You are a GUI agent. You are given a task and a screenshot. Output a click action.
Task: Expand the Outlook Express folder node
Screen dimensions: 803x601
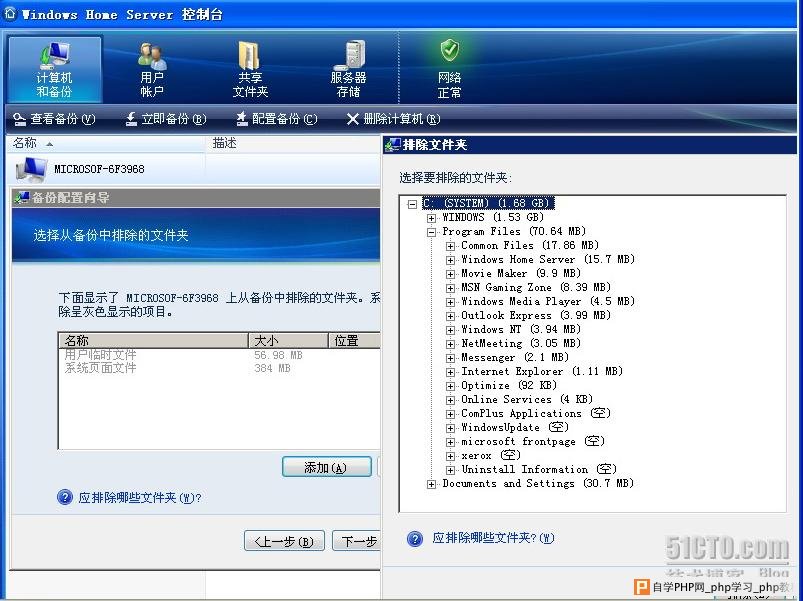(x=450, y=316)
